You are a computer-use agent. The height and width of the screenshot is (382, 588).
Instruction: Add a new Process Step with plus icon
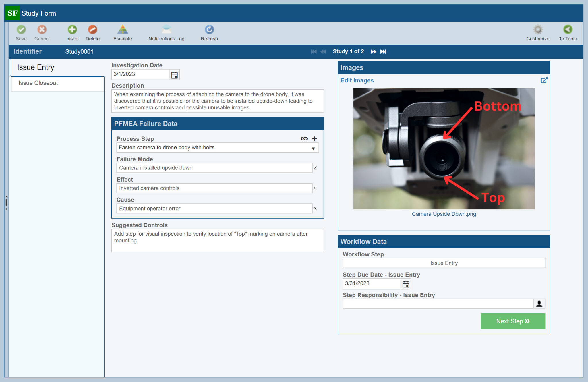tap(314, 139)
